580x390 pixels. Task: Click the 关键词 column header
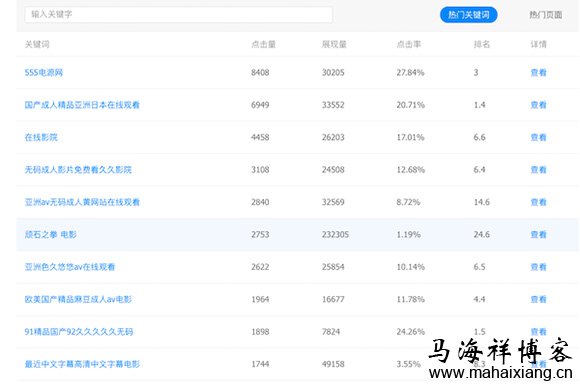[x=37, y=44]
